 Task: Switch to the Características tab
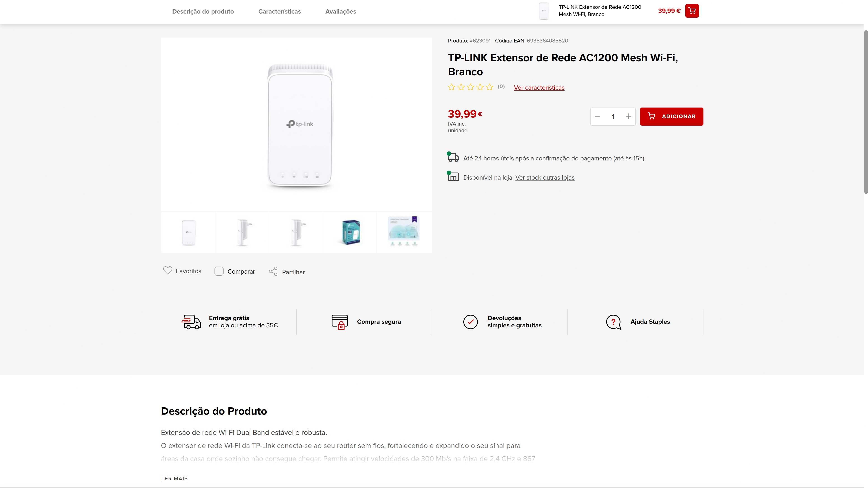click(279, 12)
